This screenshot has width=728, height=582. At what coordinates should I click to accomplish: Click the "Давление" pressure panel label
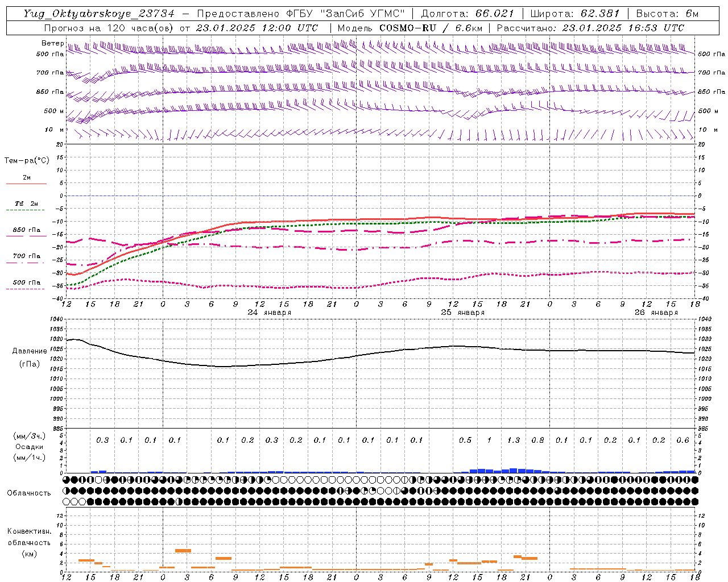click(x=30, y=351)
